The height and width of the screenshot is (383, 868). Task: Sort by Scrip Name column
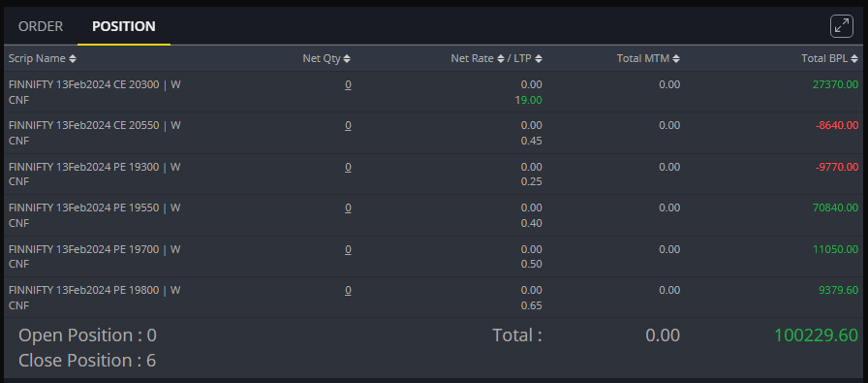(x=73, y=58)
